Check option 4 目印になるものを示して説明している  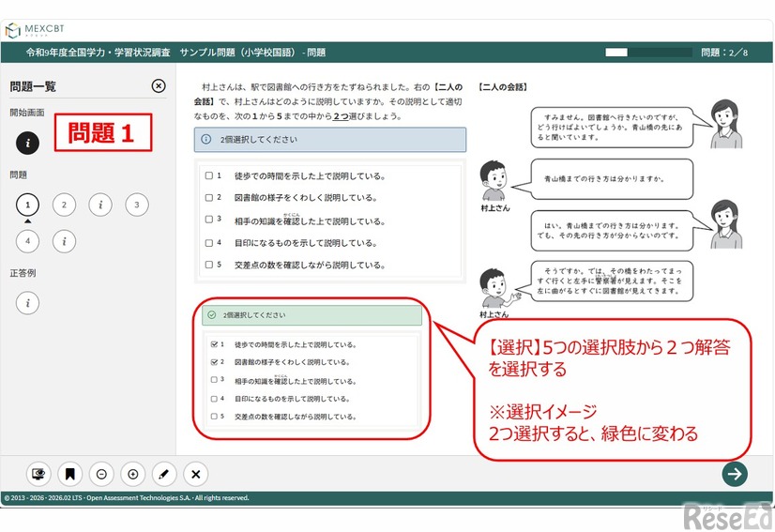pos(209,243)
